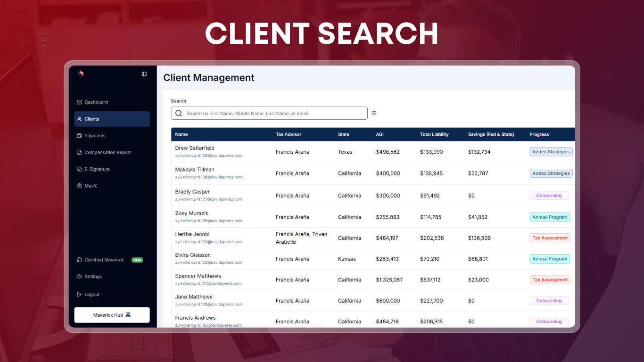The height and width of the screenshot is (362, 644).
Task: Open Drew Satterfield's client record
Action: point(195,148)
